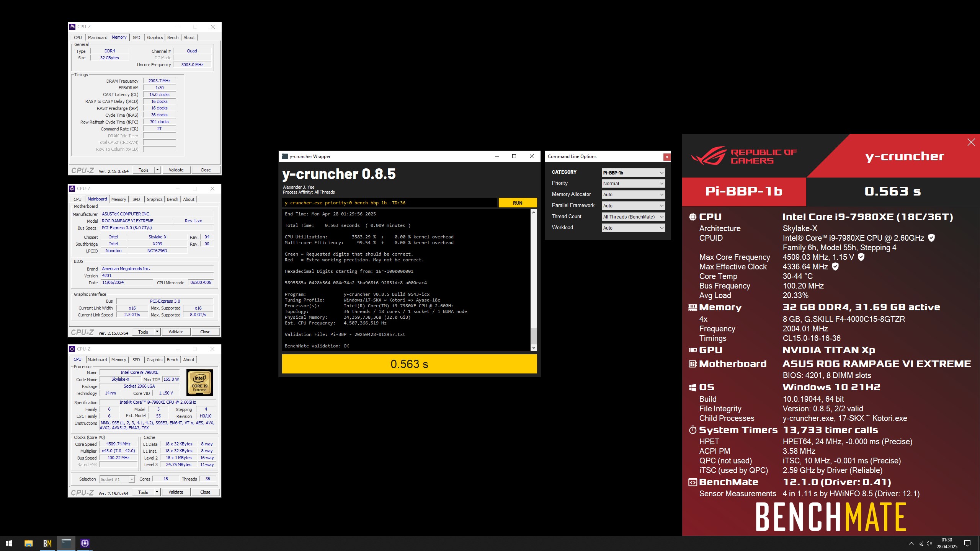Click verified shield next to Max Effective Clock
Viewport: 980px width, 551px height.
[x=835, y=267]
